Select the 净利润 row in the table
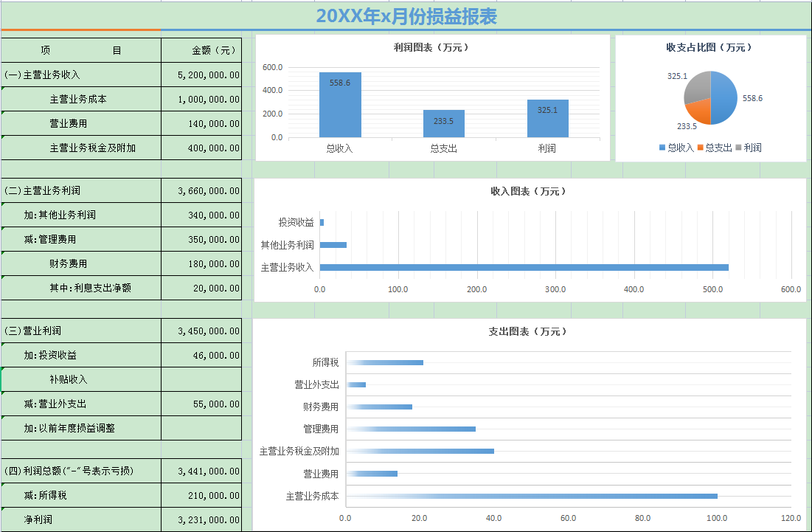The width and height of the screenshot is (812, 532). (x=81, y=519)
